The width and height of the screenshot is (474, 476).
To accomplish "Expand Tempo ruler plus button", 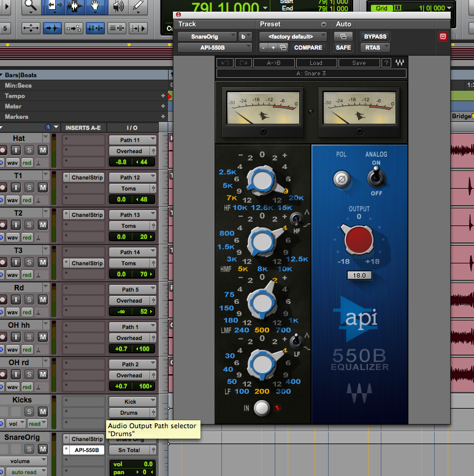I will 163,96.
